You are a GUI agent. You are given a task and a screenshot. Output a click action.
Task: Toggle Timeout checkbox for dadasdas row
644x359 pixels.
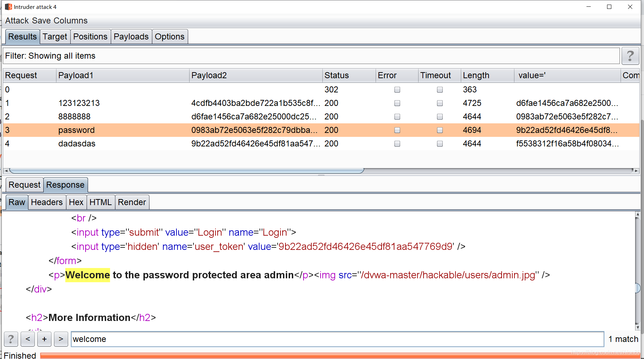point(440,144)
